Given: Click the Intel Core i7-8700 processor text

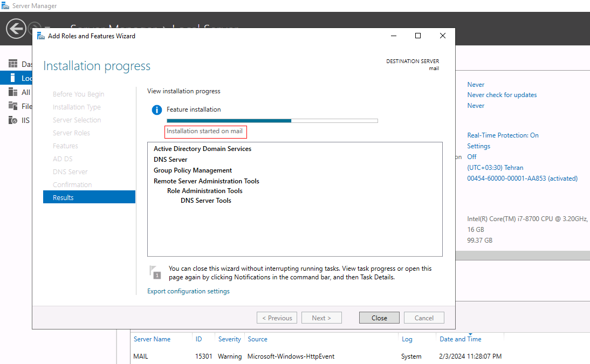Looking at the screenshot, I should pos(527,219).
